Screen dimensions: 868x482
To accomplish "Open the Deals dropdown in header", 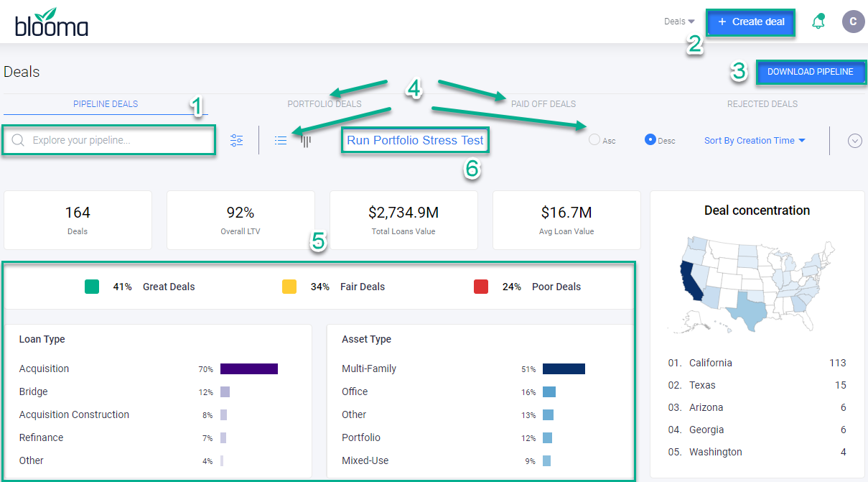I will click(679, 22).
